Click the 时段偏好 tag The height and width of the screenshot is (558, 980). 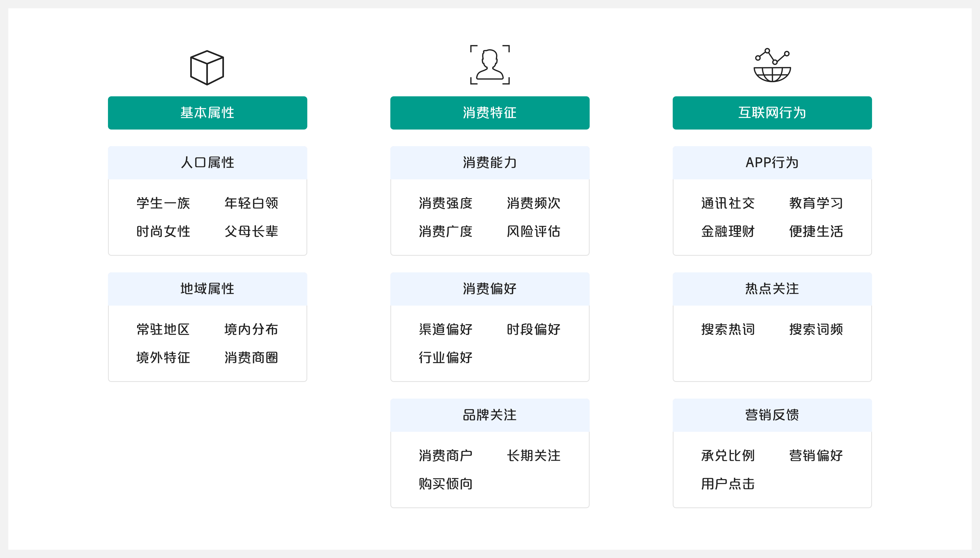coord(534,330)
